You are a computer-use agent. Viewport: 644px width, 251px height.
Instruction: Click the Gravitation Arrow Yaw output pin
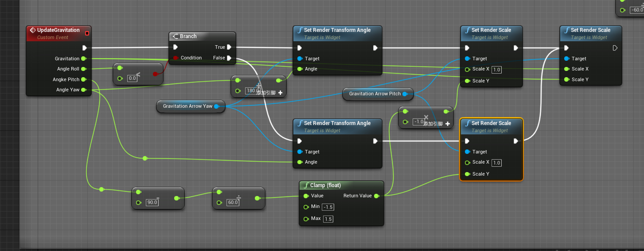(x=216, y=106)
